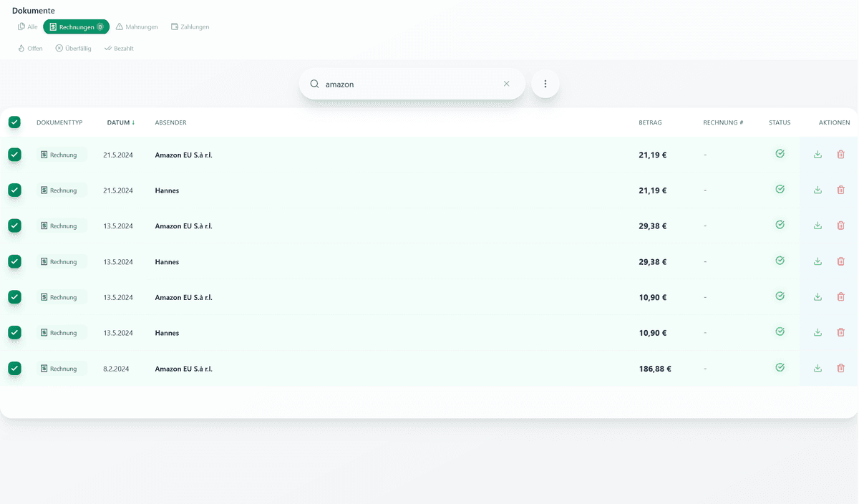The image size is (859, 504).
Task: Download first Amazon invoice dated 21.5.2024
Action: 817,155
